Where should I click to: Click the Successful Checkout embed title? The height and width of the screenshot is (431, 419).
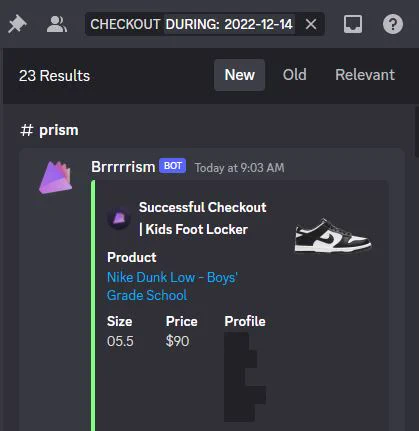point(203,218)
